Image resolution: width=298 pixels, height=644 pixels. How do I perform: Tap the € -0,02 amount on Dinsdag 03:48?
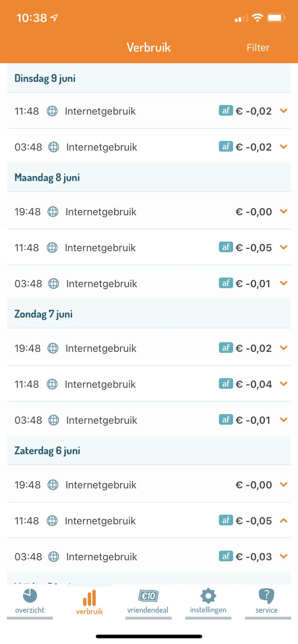(x=254, y=147)
